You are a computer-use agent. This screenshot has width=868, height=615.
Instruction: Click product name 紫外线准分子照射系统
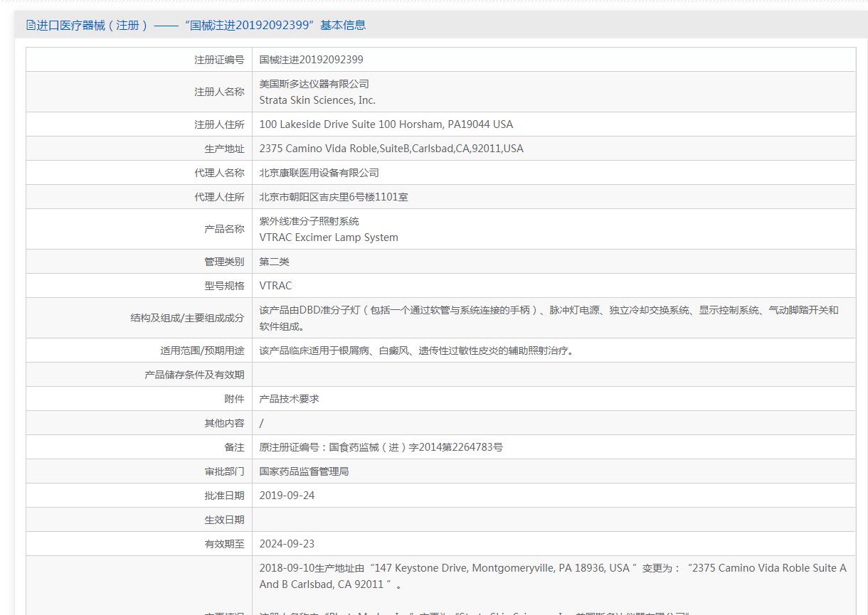coord(309,221)
